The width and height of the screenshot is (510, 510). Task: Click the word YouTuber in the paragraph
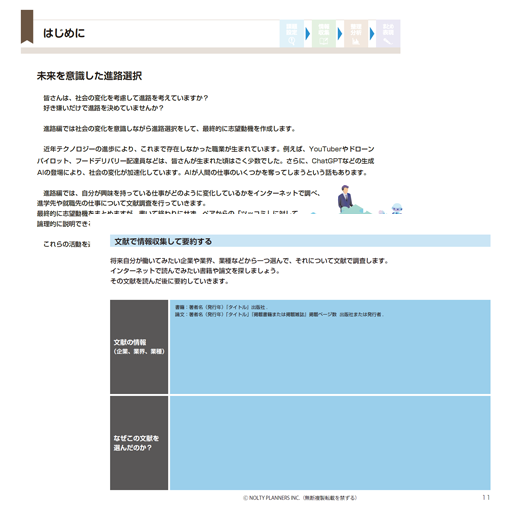click(325, 149)
